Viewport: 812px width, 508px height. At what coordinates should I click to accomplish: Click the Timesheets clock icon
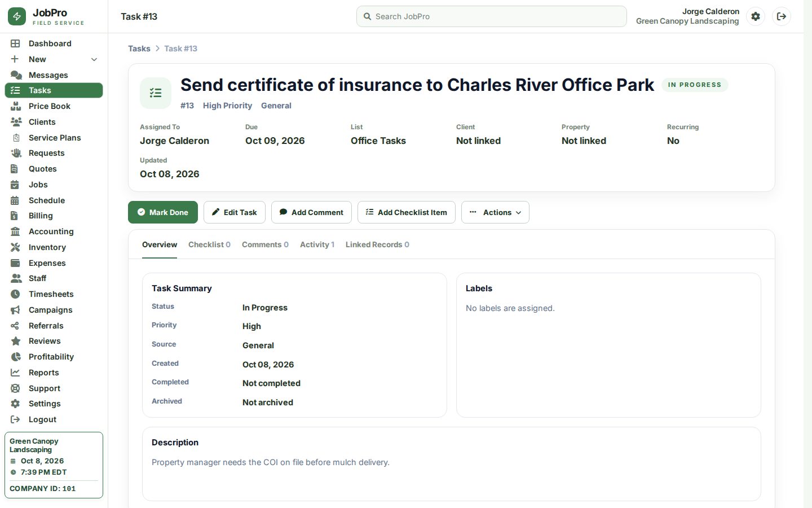coord(15,294)
